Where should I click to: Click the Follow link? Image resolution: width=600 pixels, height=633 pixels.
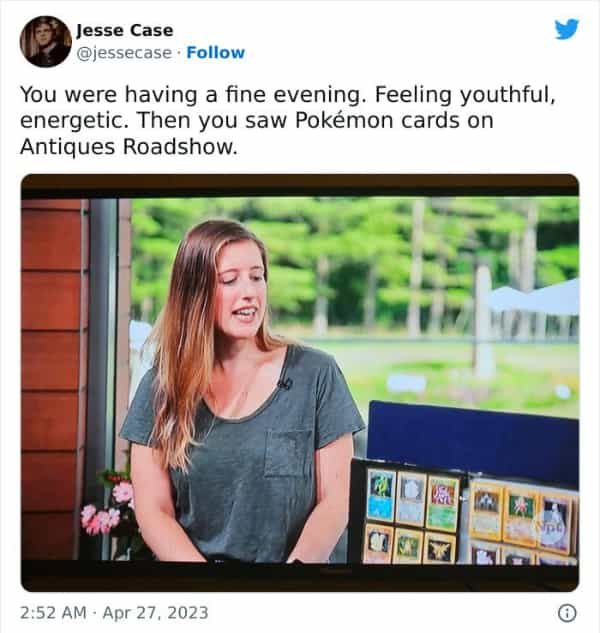216,52
